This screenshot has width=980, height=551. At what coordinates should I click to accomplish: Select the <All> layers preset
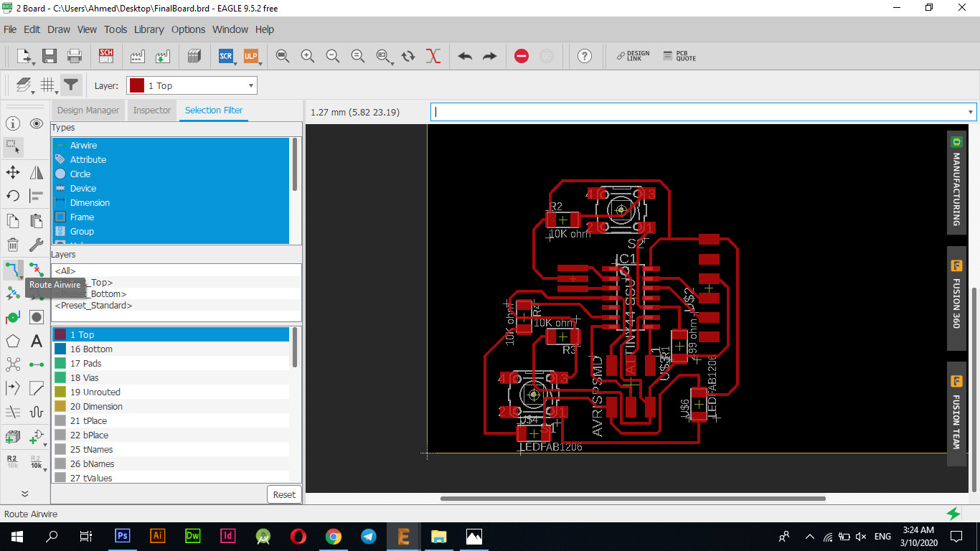tap(176, 271)
